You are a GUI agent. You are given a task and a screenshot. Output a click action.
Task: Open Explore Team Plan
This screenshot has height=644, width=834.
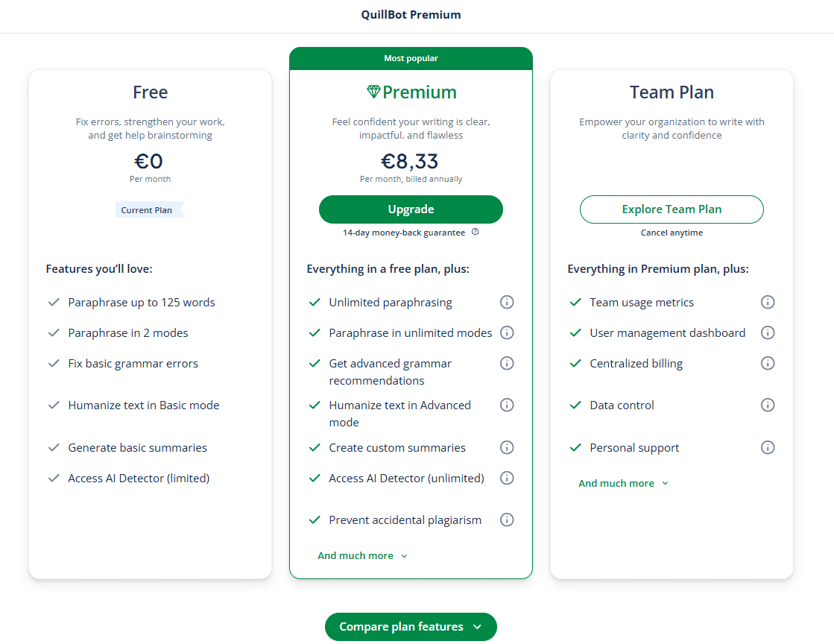point(672,209)
